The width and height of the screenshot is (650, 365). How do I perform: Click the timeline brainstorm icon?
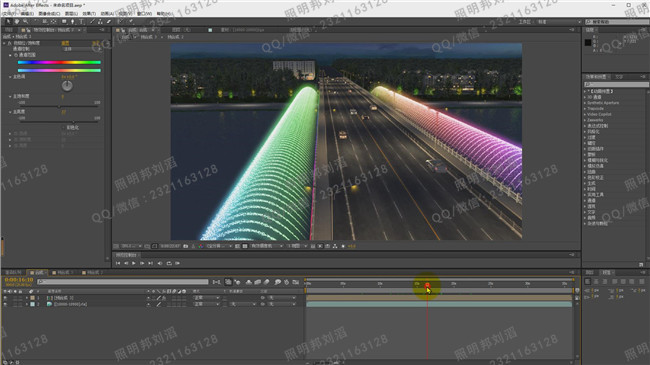277,282
